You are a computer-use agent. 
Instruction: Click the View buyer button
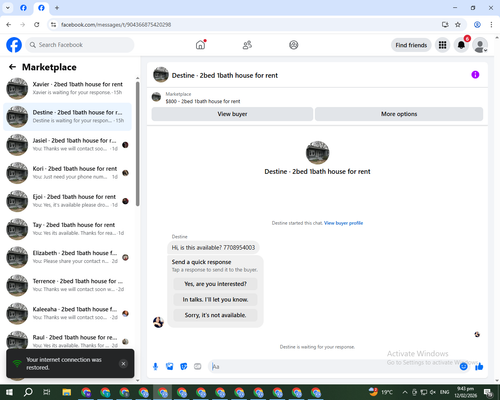[232, 114]
